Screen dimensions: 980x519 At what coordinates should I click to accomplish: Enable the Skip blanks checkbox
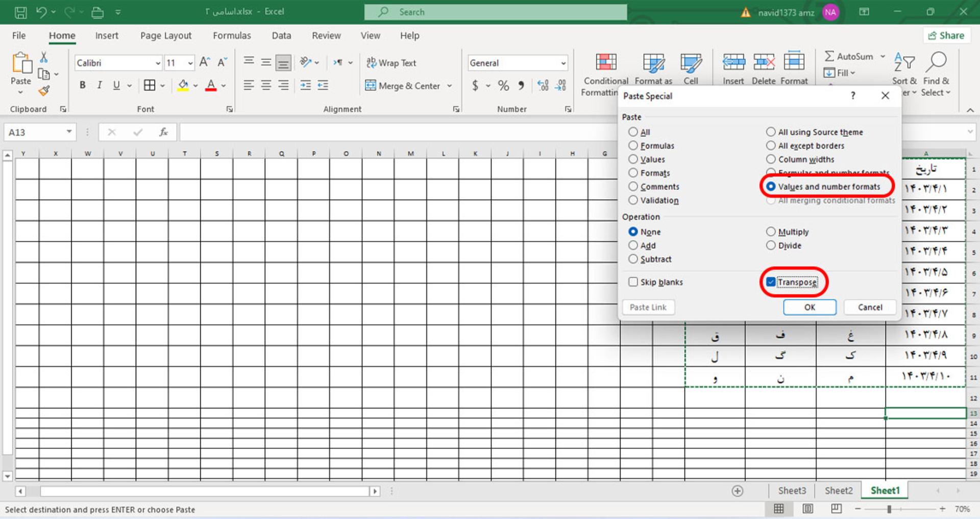tap(633, 282)
